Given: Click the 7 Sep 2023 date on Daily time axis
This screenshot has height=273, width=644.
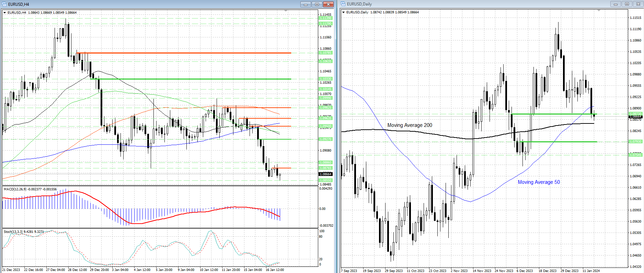Looking at the screenshot, I should click(x=349, y=271).
